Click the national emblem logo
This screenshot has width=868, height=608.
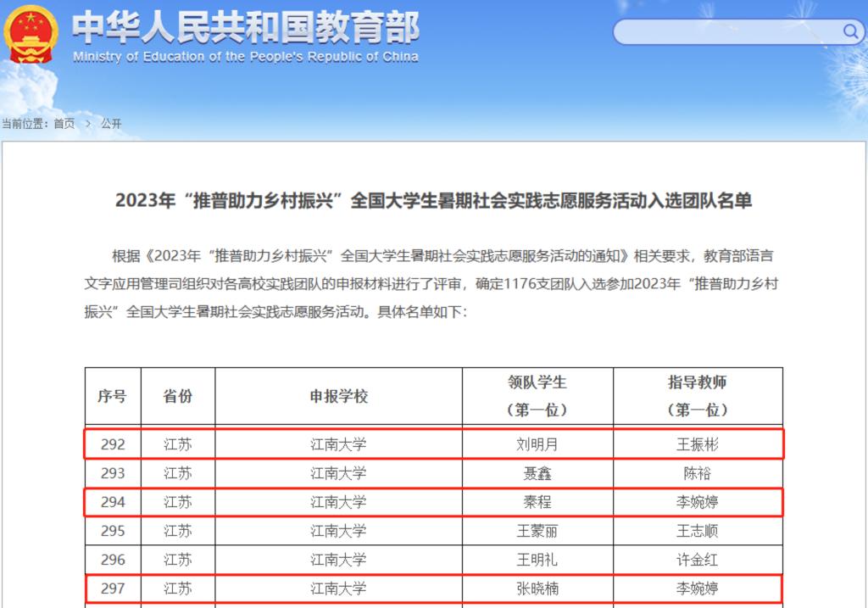pyautogui.click(x=30, y=34)
